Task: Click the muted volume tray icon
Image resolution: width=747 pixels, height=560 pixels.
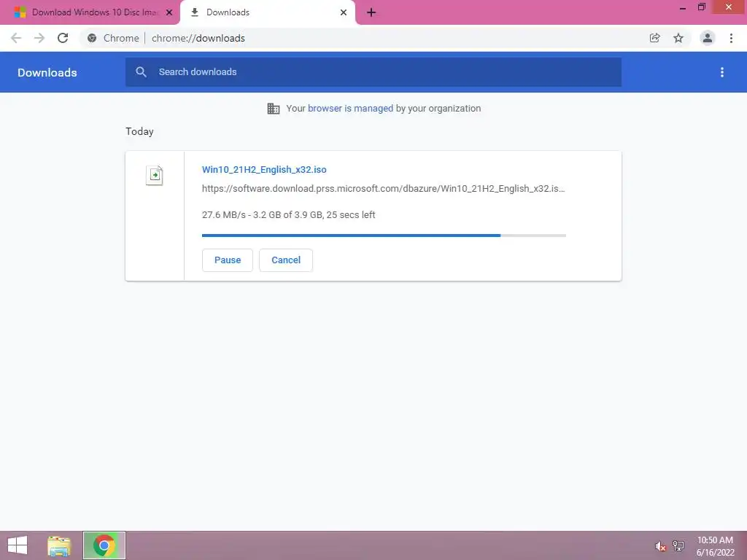Action: click(x=660, y=545)
